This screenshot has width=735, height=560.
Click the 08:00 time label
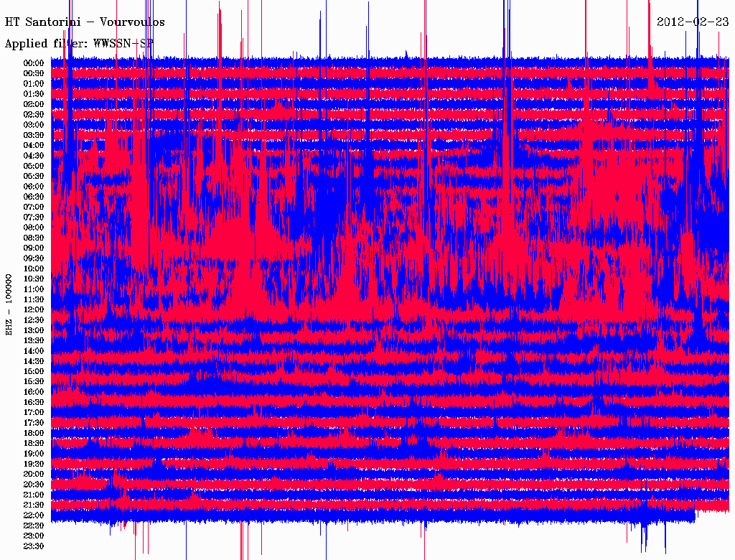coord(34,228)
